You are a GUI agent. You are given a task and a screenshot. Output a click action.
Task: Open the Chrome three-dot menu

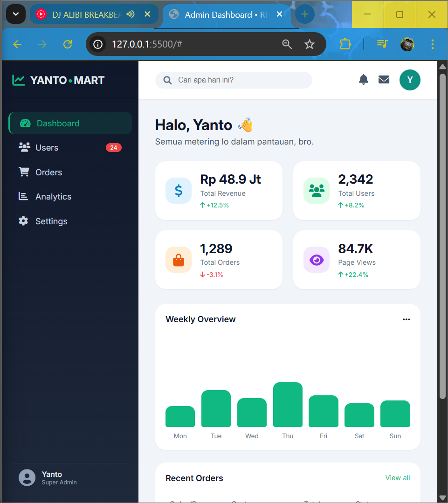433,44
